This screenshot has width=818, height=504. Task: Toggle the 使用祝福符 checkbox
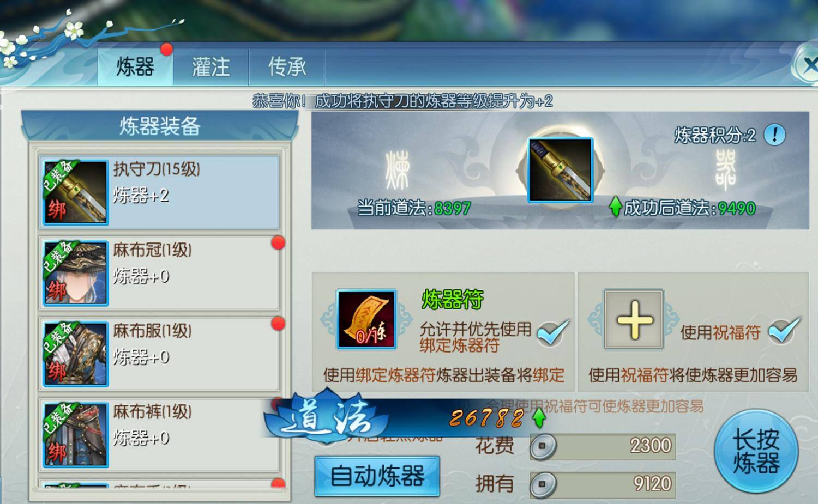[784, 330]
